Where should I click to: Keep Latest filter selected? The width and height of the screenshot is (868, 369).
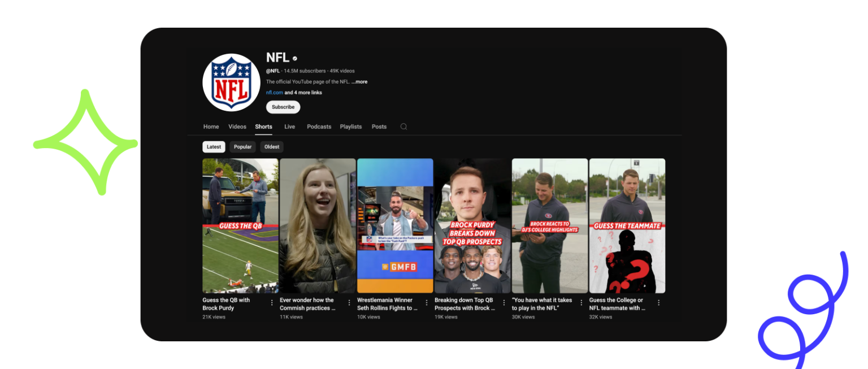[x=214, y=146]
